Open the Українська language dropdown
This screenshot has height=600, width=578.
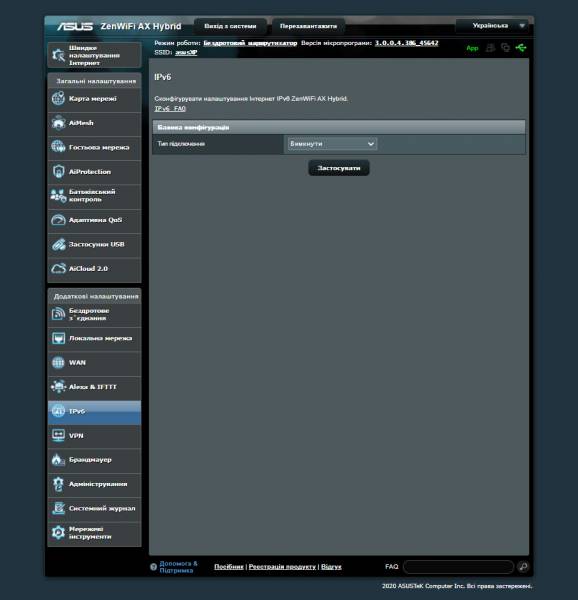pyautogui.click(x=492, y=26)
